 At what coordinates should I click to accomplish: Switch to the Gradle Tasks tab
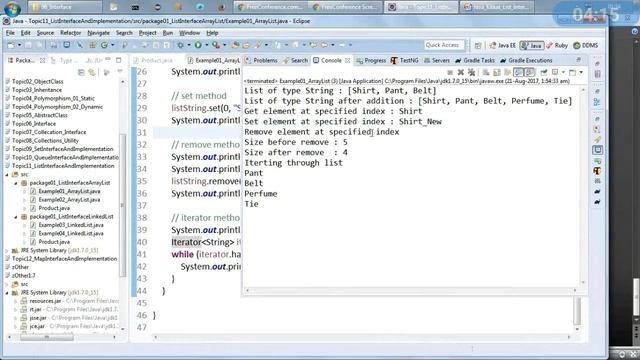pos(475,60)
